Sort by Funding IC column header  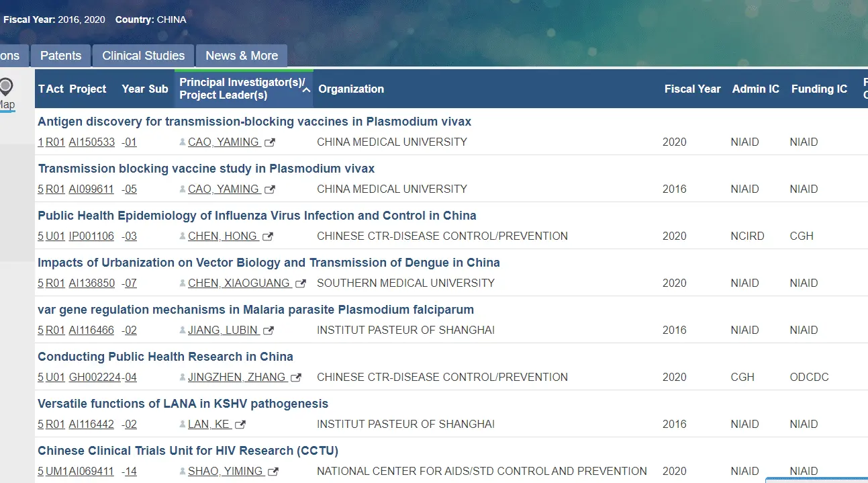pos(819,89)
